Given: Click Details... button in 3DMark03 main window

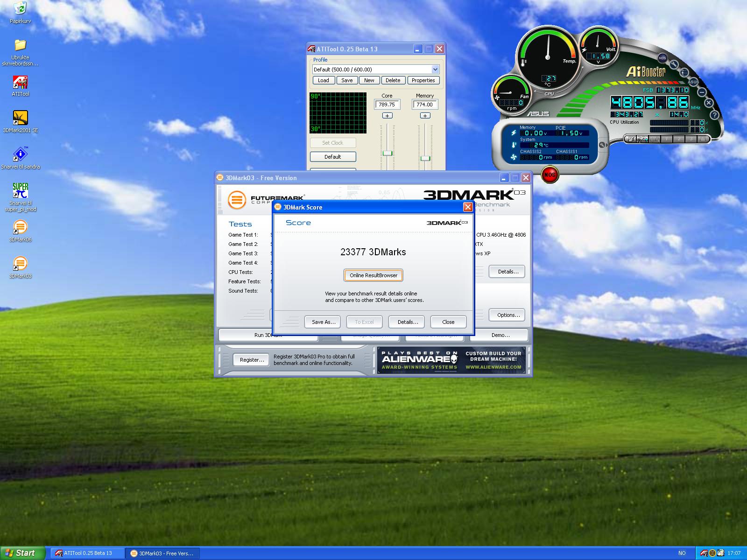Looking at the screenshot, I should click(x=508, y=272).
